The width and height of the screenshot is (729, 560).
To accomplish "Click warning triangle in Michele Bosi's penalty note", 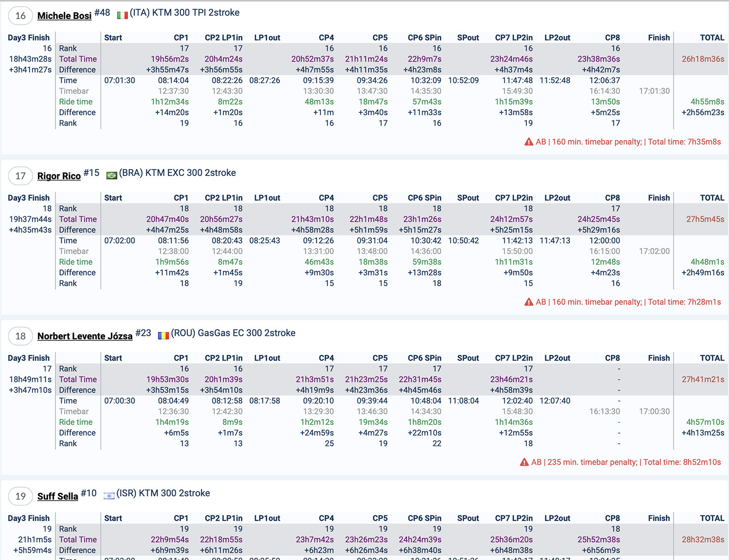I will [529, 142].
